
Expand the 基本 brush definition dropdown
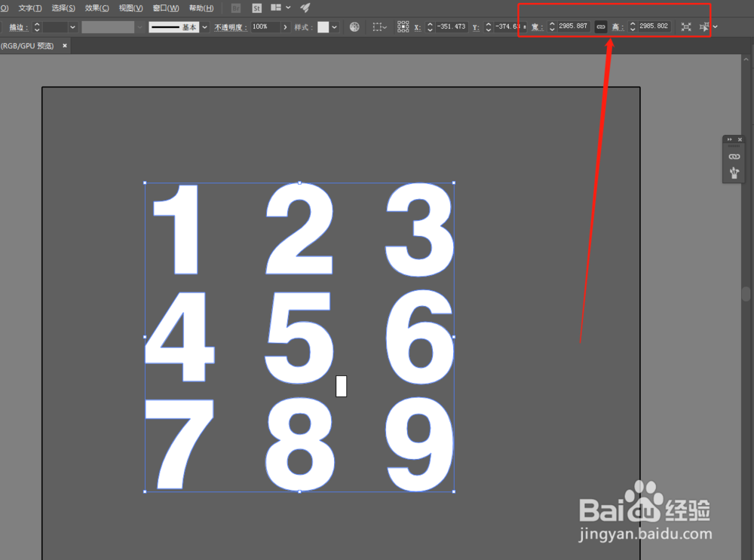click(x=205, y=27)
